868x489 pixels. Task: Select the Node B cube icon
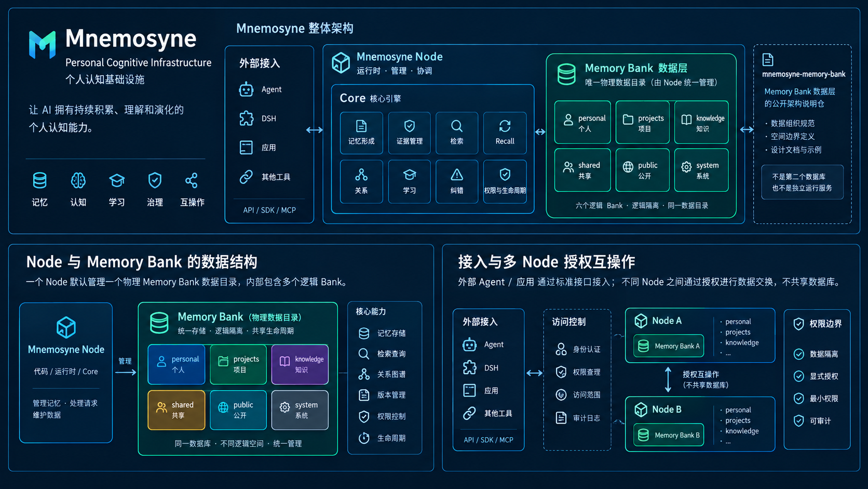point(641,409)
